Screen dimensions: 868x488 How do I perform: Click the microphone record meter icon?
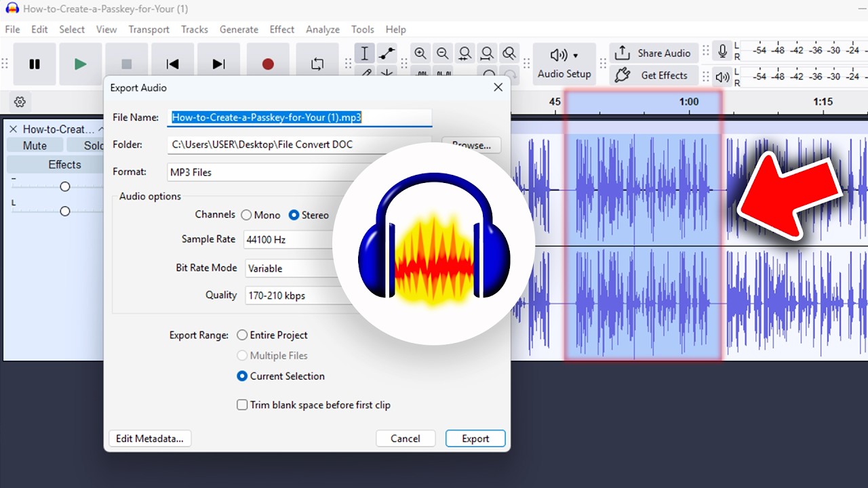pyautogui.click(x=723, y=52)
